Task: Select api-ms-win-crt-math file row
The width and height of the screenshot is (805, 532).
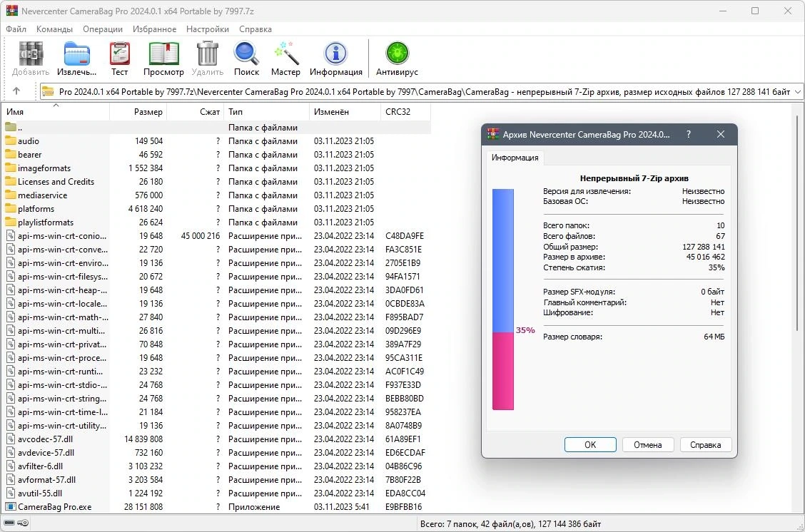Action: [x=216, y=317]
